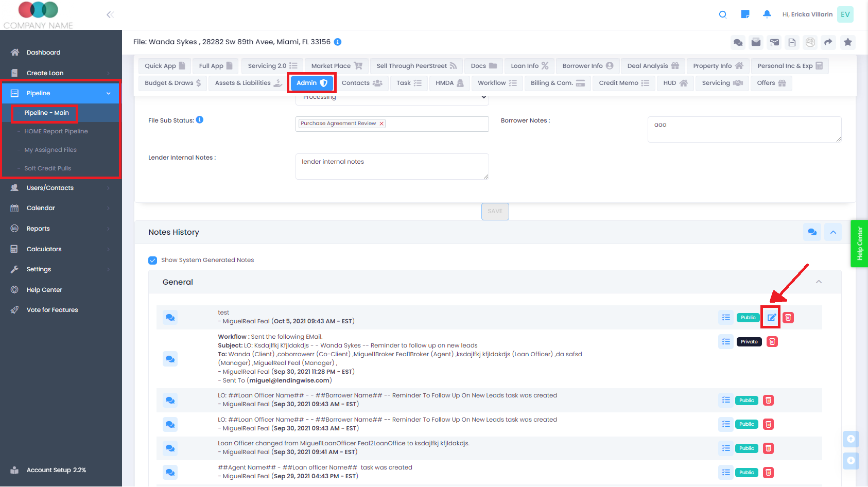This screenshot has width=868, height=487.
Task: Collapse the Notes History panel
Action: click(832, 232)
